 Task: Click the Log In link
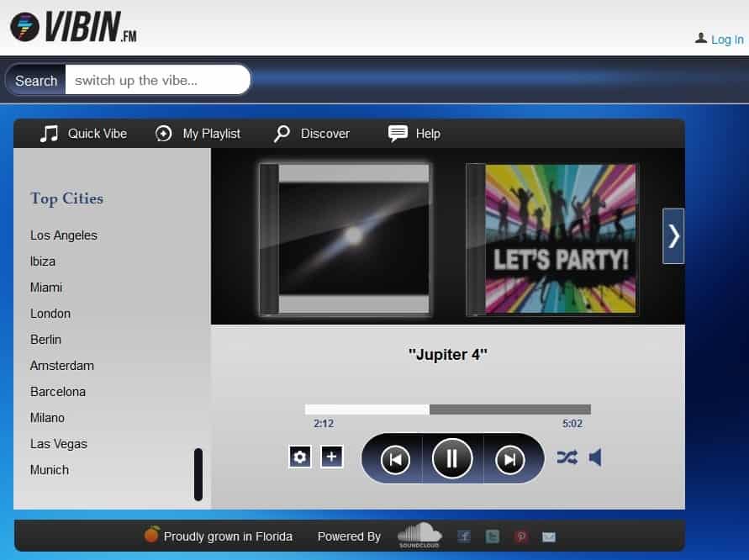click(x=726, y=40)
